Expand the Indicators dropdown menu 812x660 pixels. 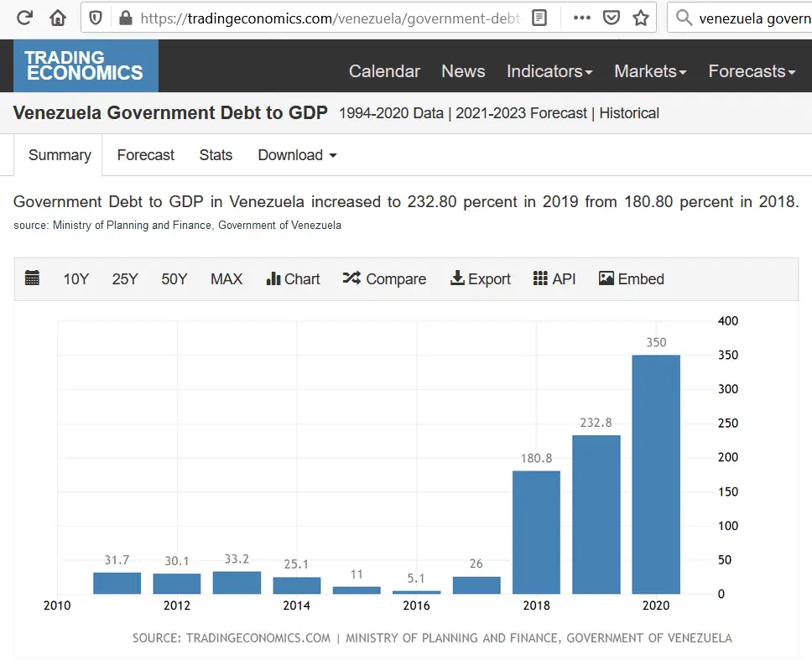(x=549, y=71)
